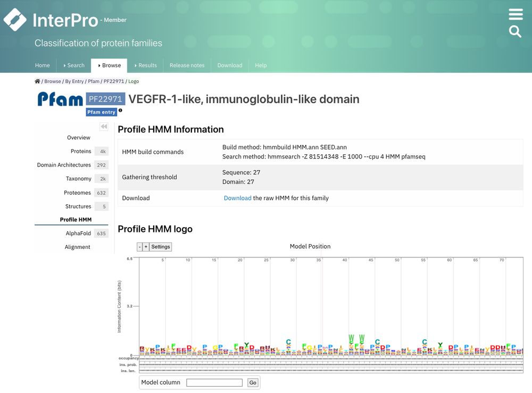Image resolution: width=532 pixels, height=393 pixels.
Task: Open the Home menu tab
Action: click(43, 65)
